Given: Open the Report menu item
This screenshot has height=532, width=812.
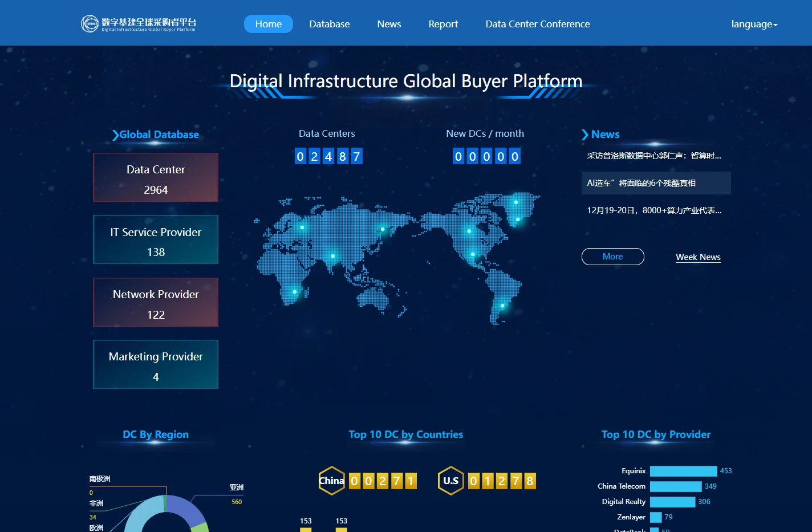Looking at the screenshot, I should pyautogui.click(x=443, y=24).
